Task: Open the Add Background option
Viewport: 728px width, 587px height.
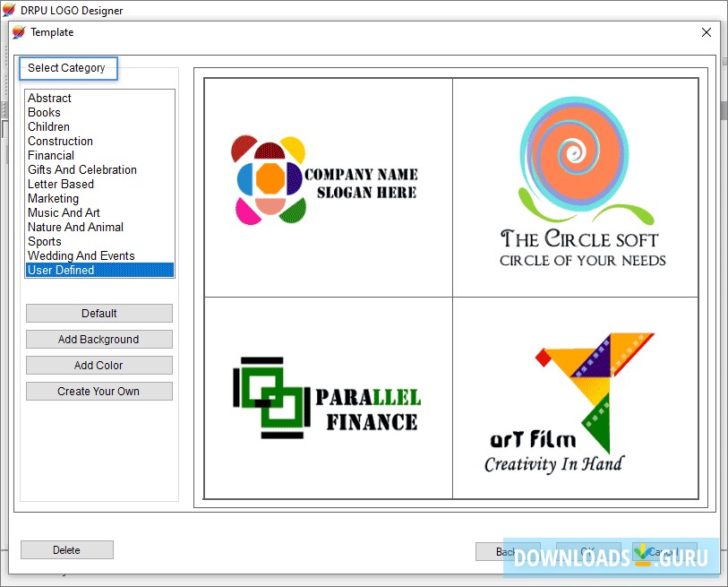Action: point(98,339)
